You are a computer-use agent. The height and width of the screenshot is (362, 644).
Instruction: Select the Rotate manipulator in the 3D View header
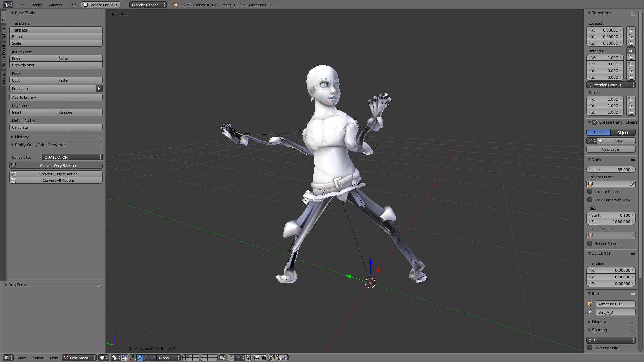point(146,358)
